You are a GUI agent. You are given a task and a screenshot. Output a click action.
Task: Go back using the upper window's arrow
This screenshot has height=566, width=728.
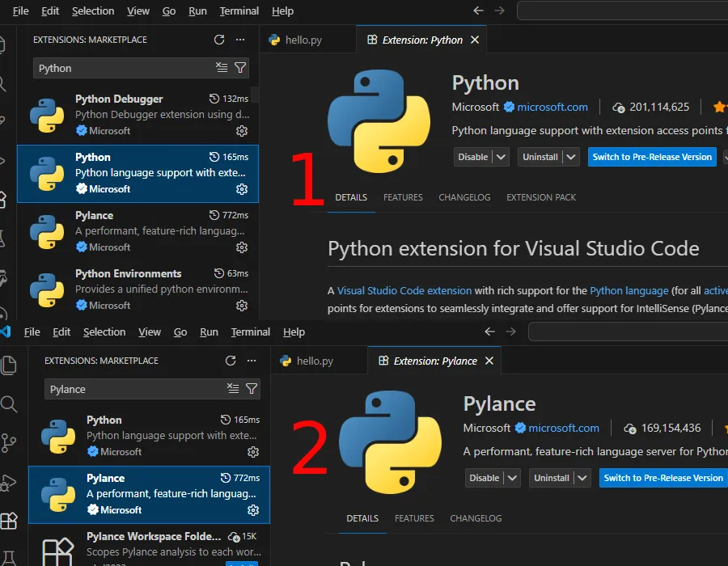[x=478, y=11]
